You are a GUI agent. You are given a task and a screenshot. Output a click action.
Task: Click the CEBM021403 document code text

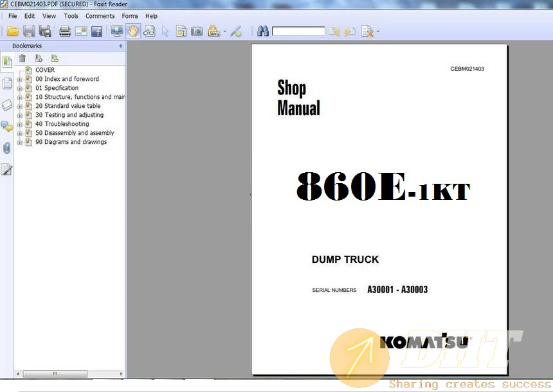coord(467,69)
